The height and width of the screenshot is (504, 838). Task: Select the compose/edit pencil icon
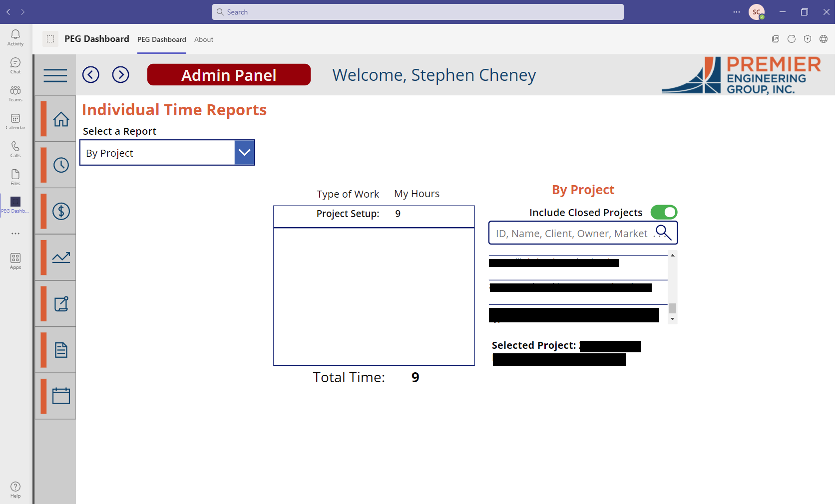click(61, 303)
